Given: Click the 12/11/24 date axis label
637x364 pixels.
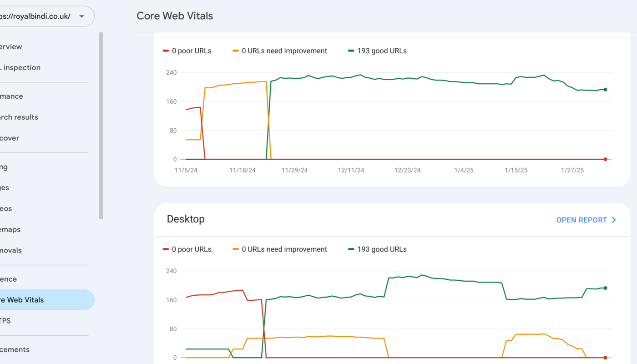Looking at the screenshot, I should 351,170.
